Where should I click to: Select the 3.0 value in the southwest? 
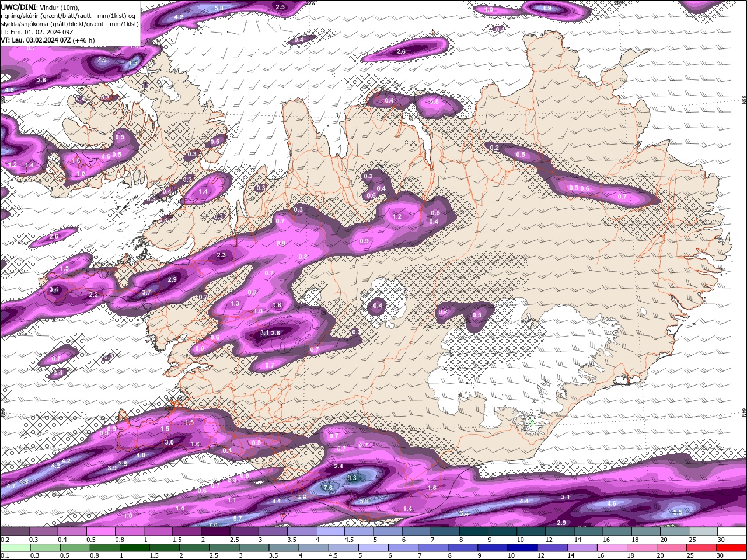point(169,442)
